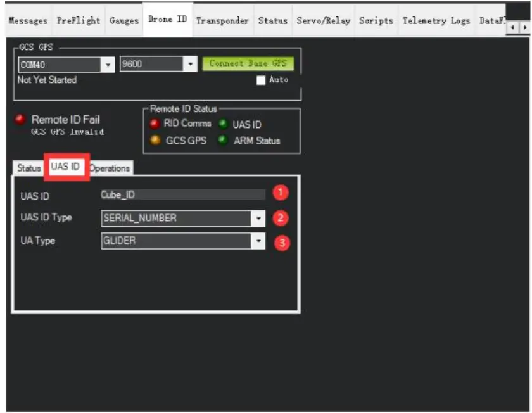Select the Drone ID tab
Image resolution: width=532 pixels, height=413 pixels.
pos(168,20)
